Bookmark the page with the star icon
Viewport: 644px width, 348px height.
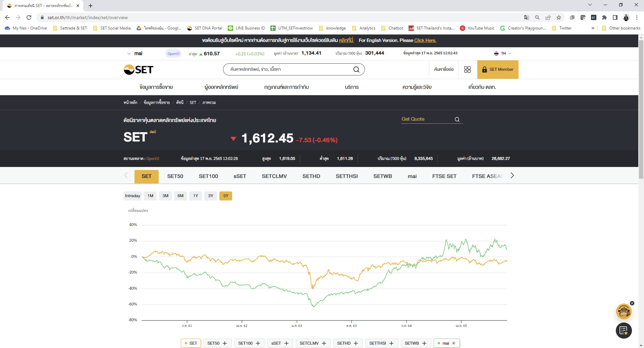559,17
